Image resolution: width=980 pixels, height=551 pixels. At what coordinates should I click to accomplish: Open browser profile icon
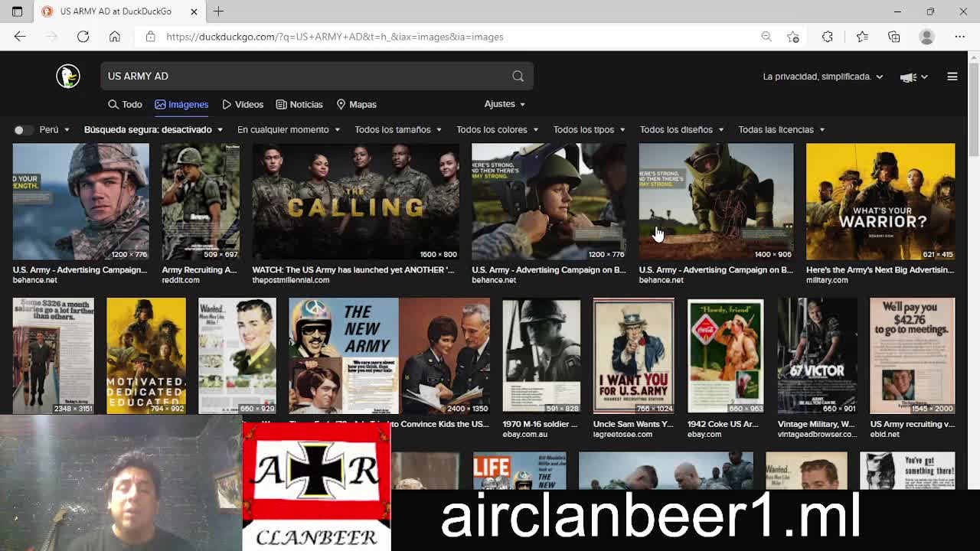click(x=927, y=37)
